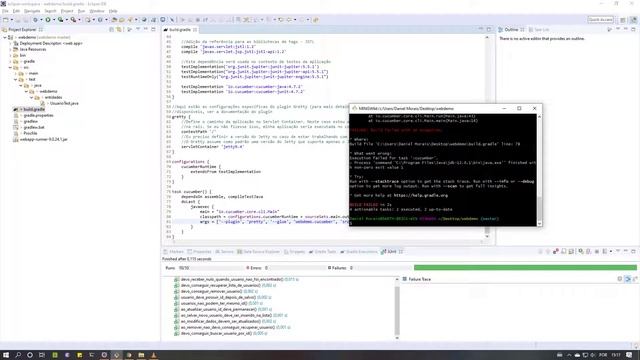Expand the bin folder
Image resolution: width=640 pixels, height=360 pixels.
pos(10,56)
